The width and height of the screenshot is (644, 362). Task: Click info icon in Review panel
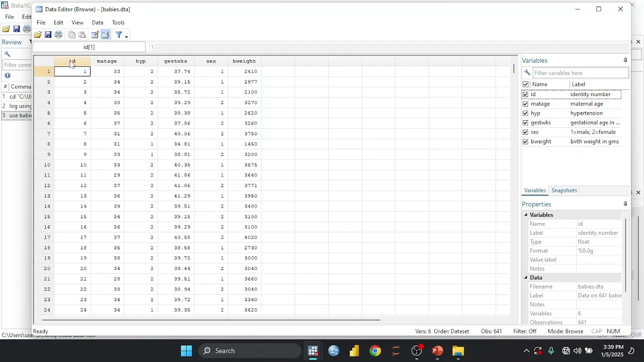click(x=8, y=76)
